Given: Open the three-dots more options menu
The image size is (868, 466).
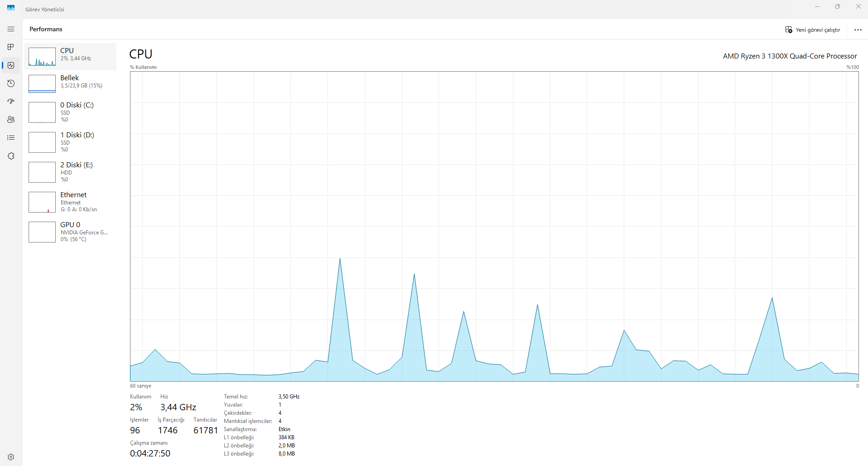Looking at the screenshot, I should pyautogui.click(x=858, y=30).
